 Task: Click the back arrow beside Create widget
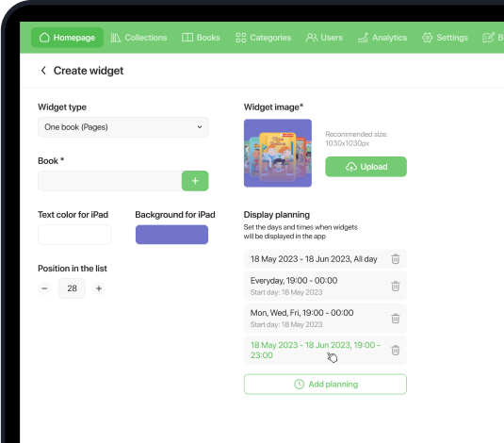click(43, 71)
